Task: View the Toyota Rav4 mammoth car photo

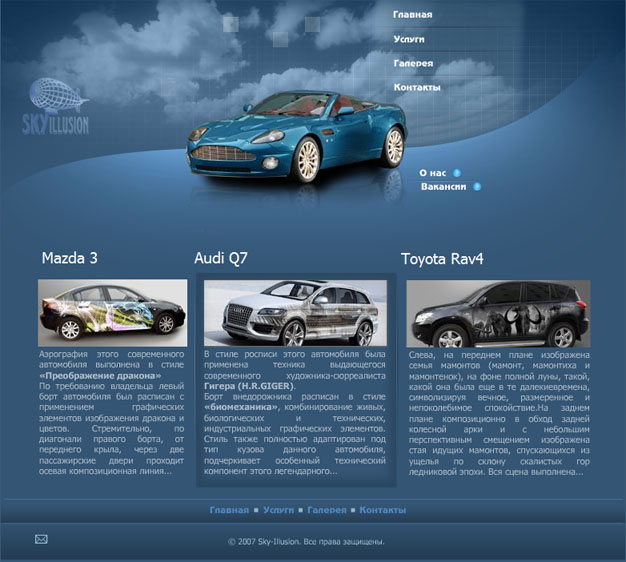Action: pos(498,313)
